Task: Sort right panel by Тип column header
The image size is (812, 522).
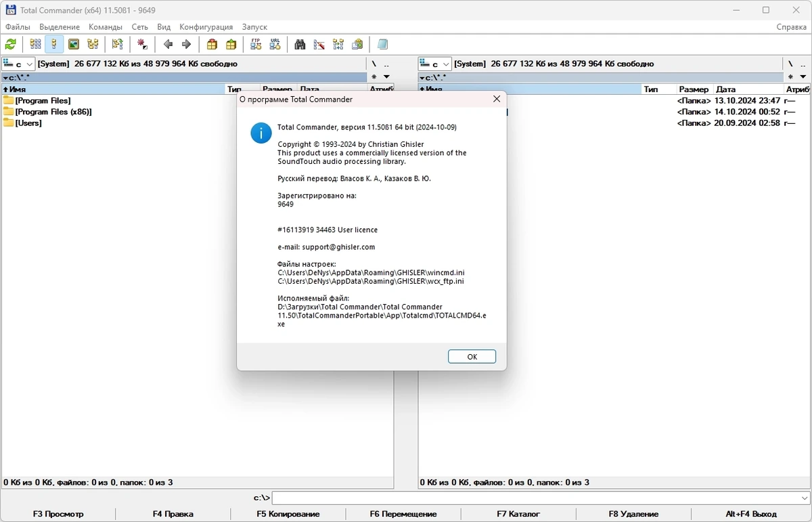Action: click(x=659, y=89)
